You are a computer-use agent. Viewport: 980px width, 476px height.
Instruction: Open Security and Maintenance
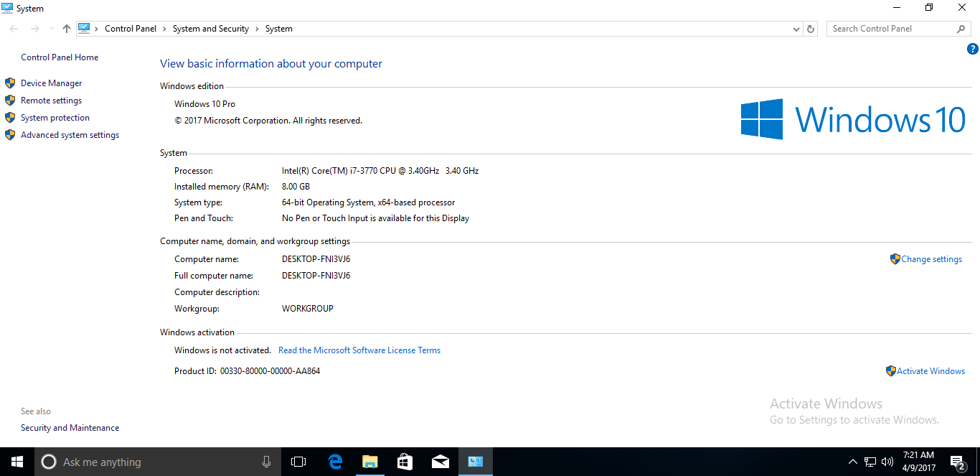[70, 428]
